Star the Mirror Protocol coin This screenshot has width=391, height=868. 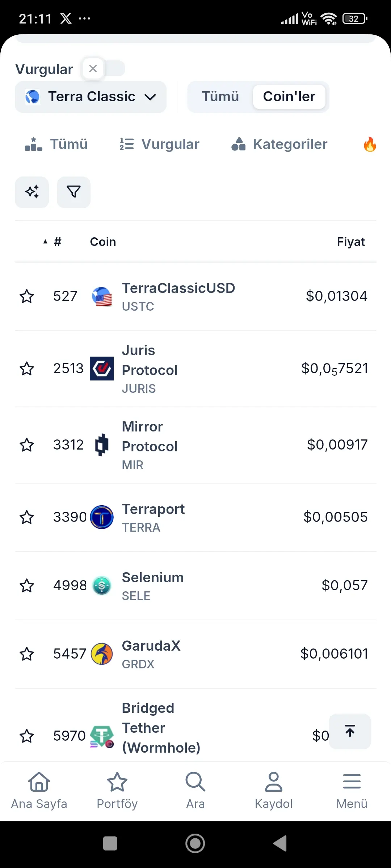pos(27,445)
